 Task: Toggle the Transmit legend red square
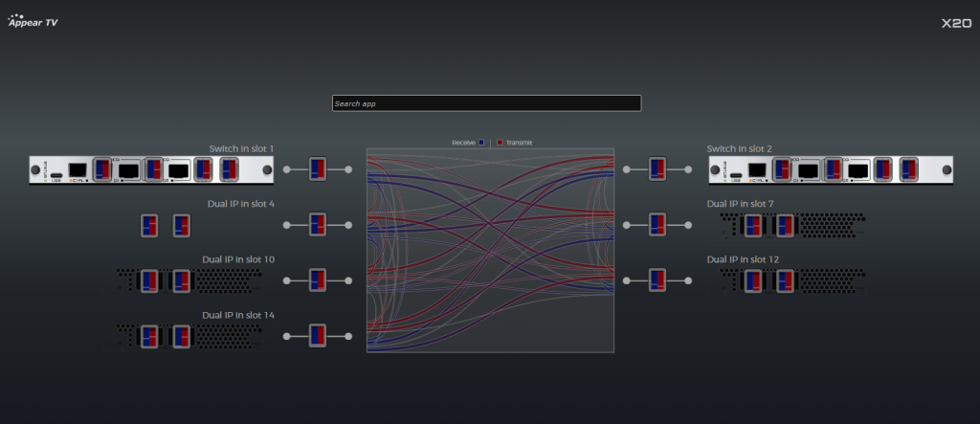tap(500, 143)
